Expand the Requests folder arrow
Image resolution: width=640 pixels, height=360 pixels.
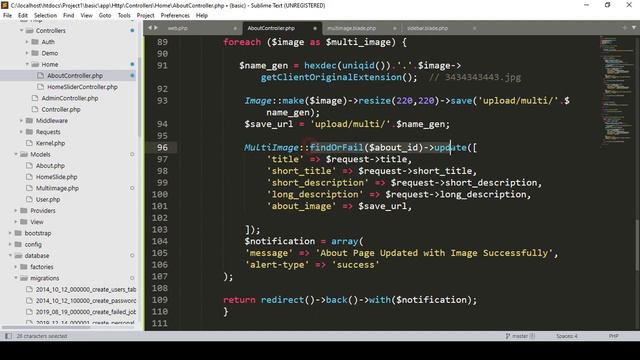click(x=21, y=132)
